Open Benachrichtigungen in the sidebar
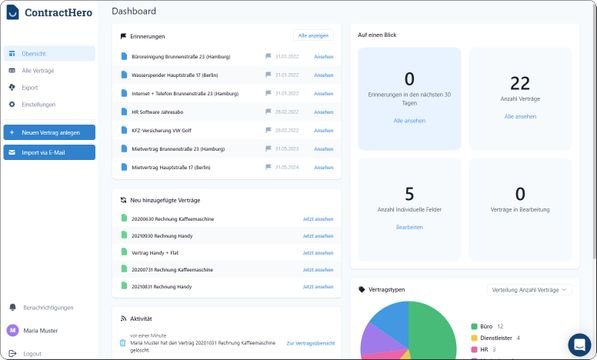597x360 pixels. pos(48,307)
